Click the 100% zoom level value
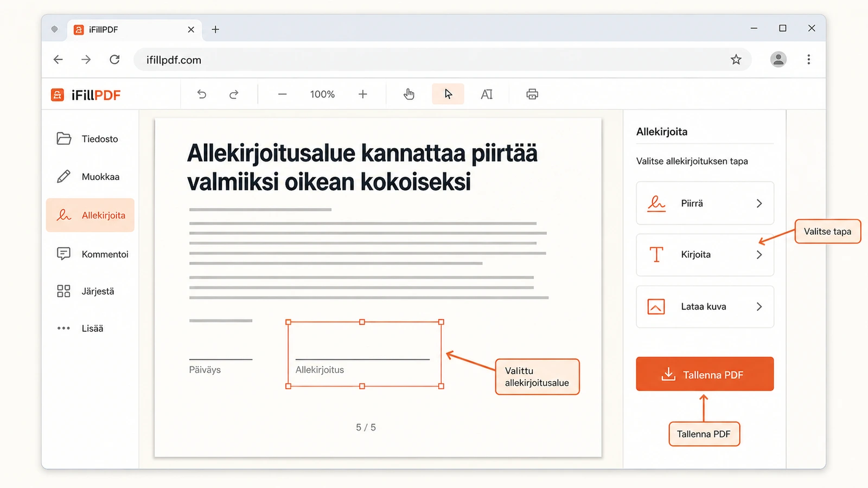The width and height of the screenshot is (868, 488). 322,94
